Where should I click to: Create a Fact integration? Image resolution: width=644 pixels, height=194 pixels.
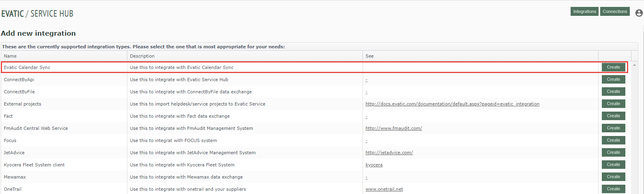613,116
